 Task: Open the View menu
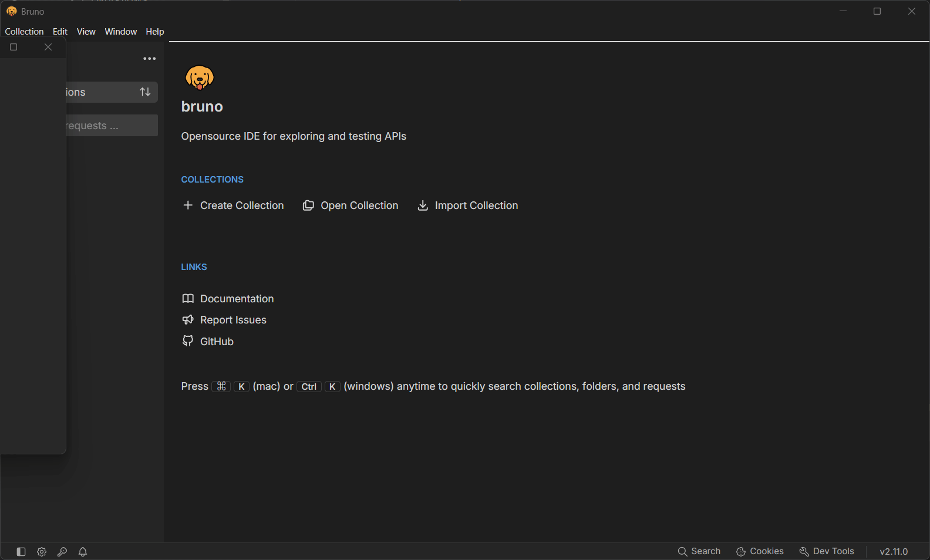click(x=86, y=32)
